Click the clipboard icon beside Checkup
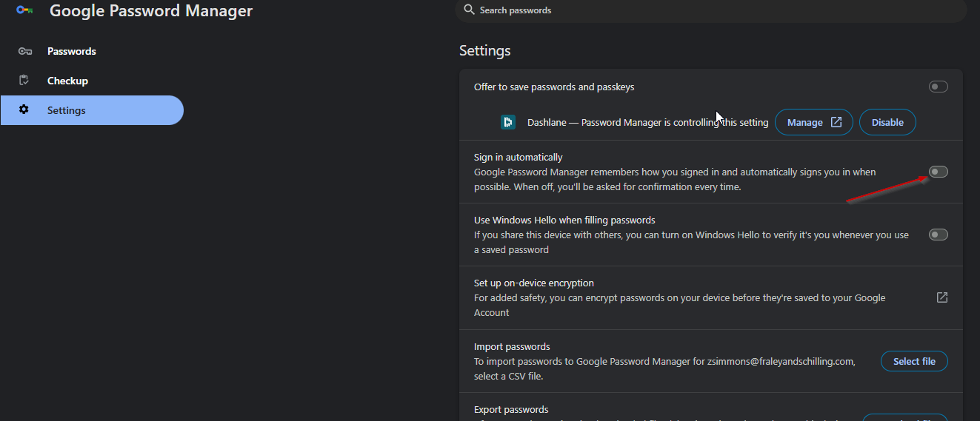The height and width of the screenshot is (421, 980). pos(24,81)
